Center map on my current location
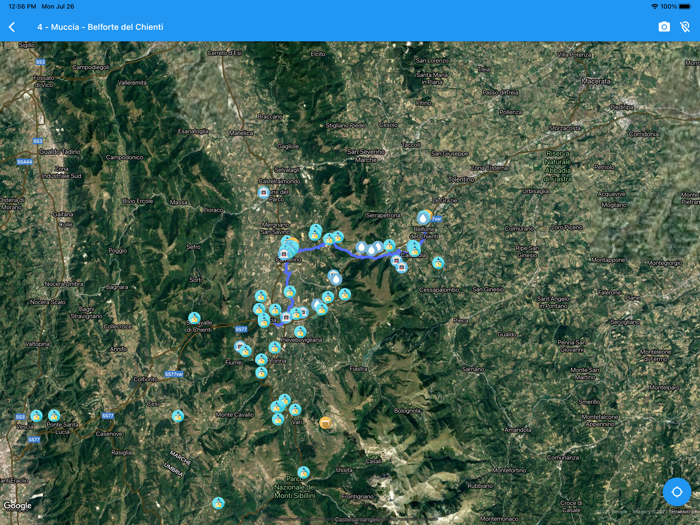 pos(677,491)
